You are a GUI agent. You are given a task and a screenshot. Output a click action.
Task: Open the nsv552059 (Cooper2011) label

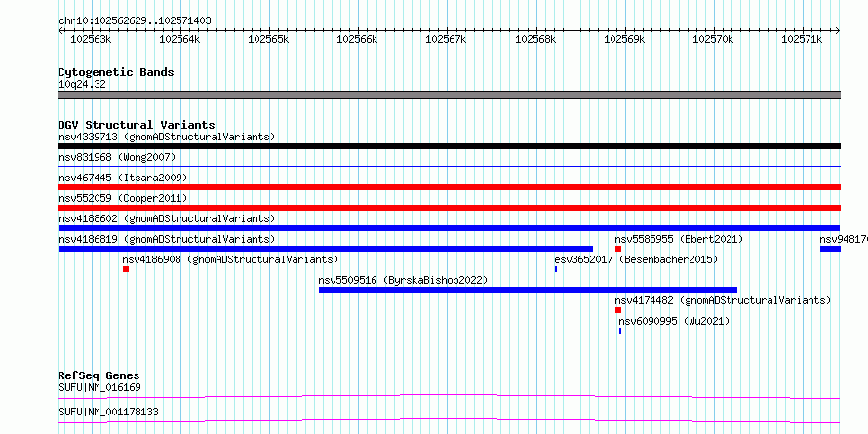click(x=123, y=198)
